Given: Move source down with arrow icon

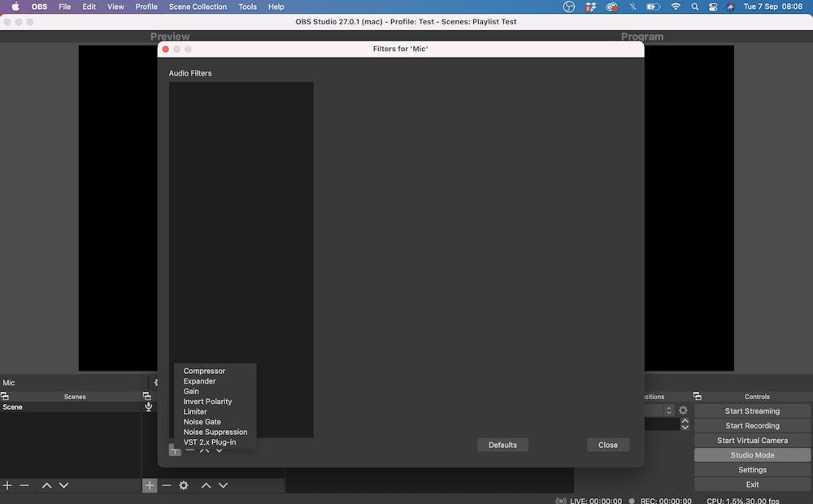Looking at the screenshot, I should pyautogui.click(x=223, y=485).
